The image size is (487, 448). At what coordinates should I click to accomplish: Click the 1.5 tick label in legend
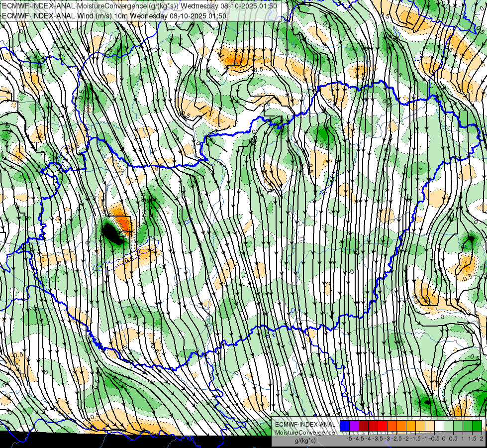click(x=472, y=439)
